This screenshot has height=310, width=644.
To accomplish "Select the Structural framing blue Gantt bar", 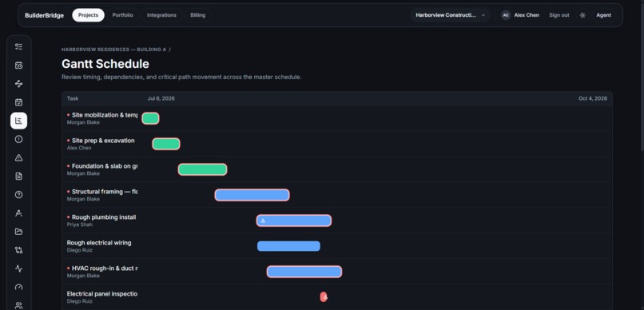I will (252, 195).
